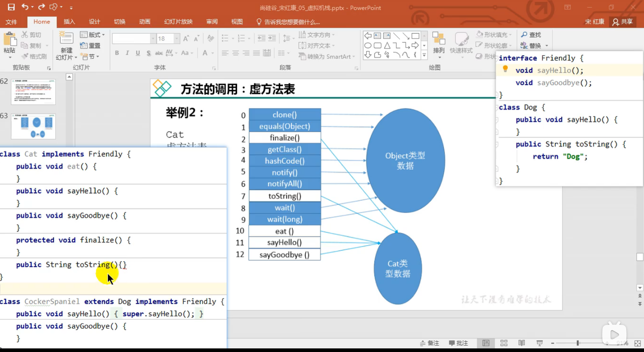
Task: Switch to the Animations (动画) tab
Action: [145, 22]
